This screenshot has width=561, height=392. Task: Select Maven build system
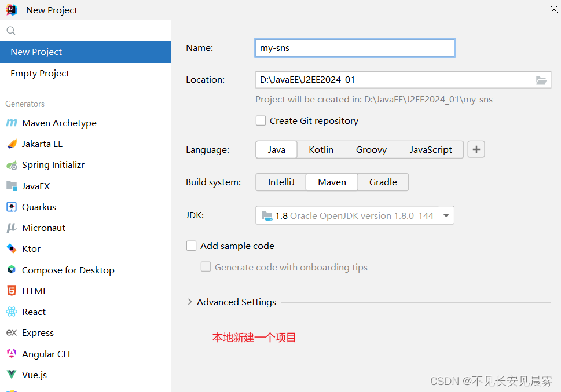[x=332, y=182]
